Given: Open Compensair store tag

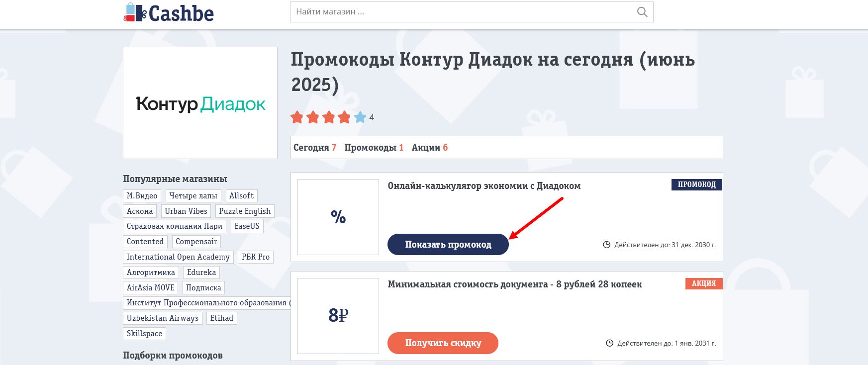Looking at the screenshot, I should pyautogui.click(x=196, y=242).
